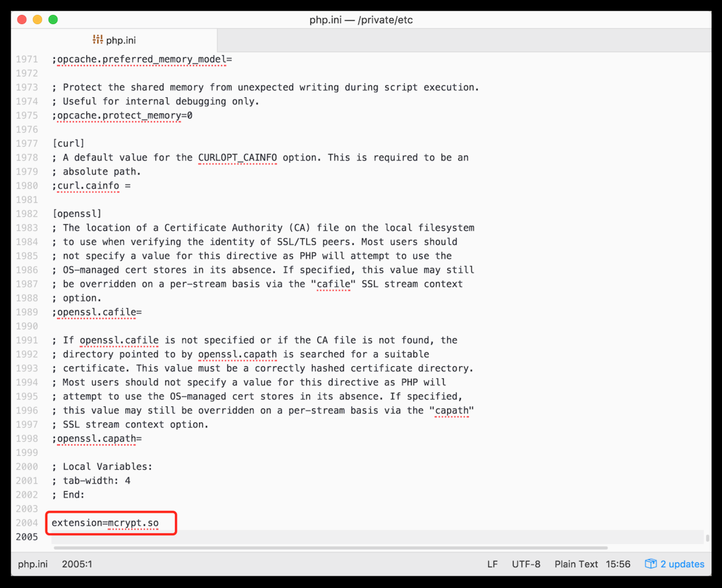This screenshot has width=722, height=588.
Task: Minimize the window with the yellow button
Action: (x=37, y=20)
